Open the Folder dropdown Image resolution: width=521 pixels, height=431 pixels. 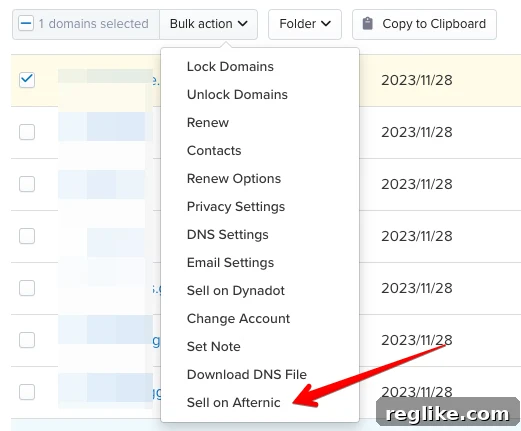[305, 24]
